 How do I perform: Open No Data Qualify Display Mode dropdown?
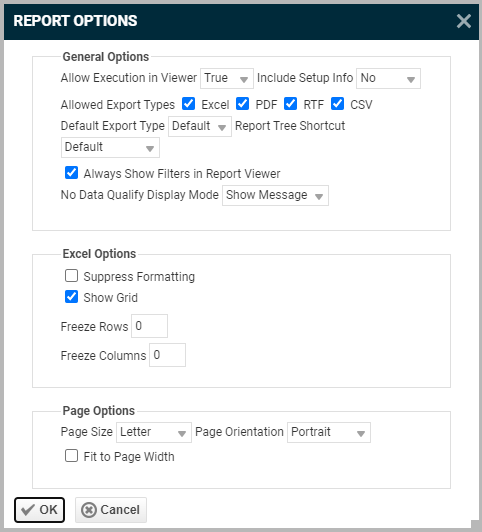pyautogui.click(x=275, y=195)
